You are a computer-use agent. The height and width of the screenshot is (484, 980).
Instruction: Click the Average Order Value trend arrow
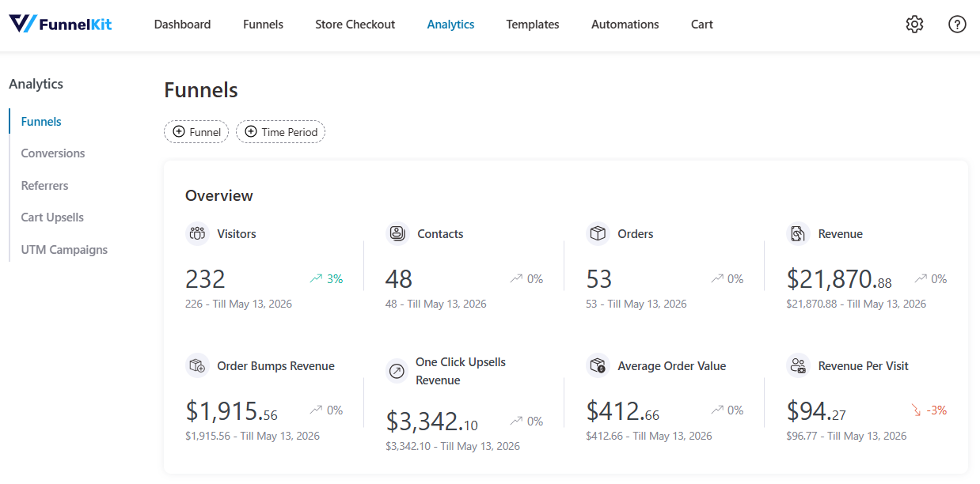[717, 410]
